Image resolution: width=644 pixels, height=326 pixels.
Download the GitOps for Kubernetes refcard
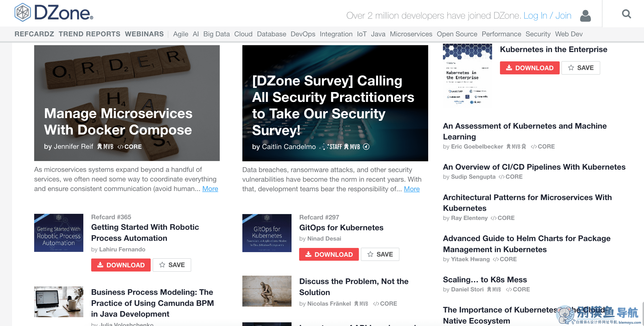coord(329,254)
